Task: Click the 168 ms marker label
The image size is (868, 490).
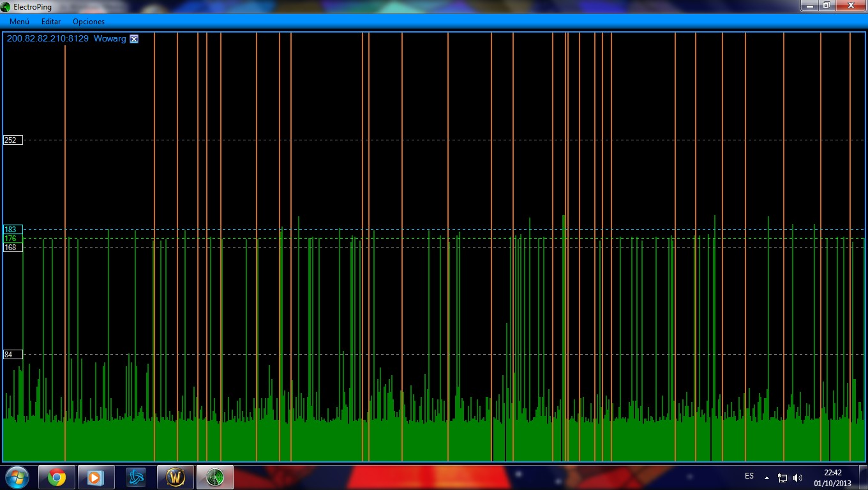Action: pyautogui.click(x=13, y=248)
